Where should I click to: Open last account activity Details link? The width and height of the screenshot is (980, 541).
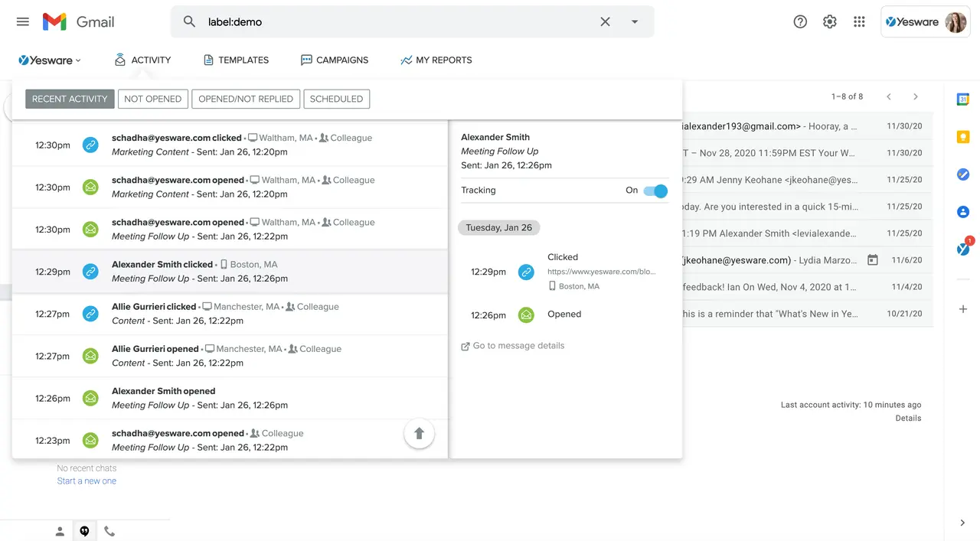(x=908, y=419)
